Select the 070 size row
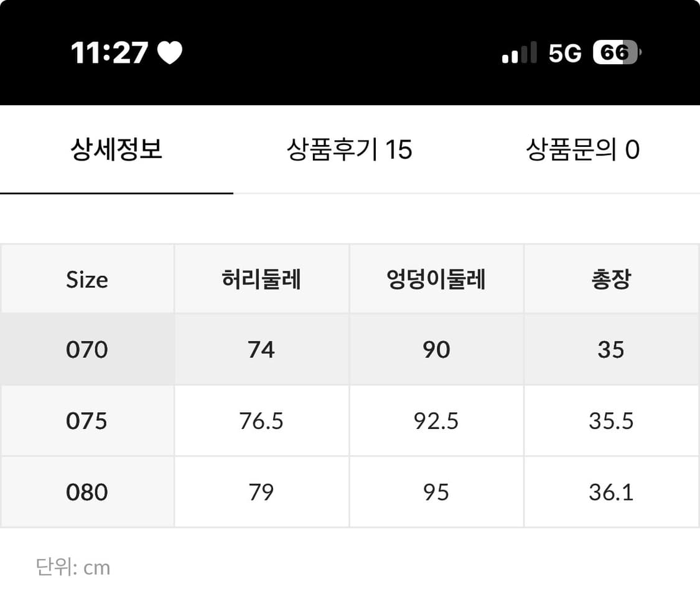The image size is (700, 602). pos(87,349)
